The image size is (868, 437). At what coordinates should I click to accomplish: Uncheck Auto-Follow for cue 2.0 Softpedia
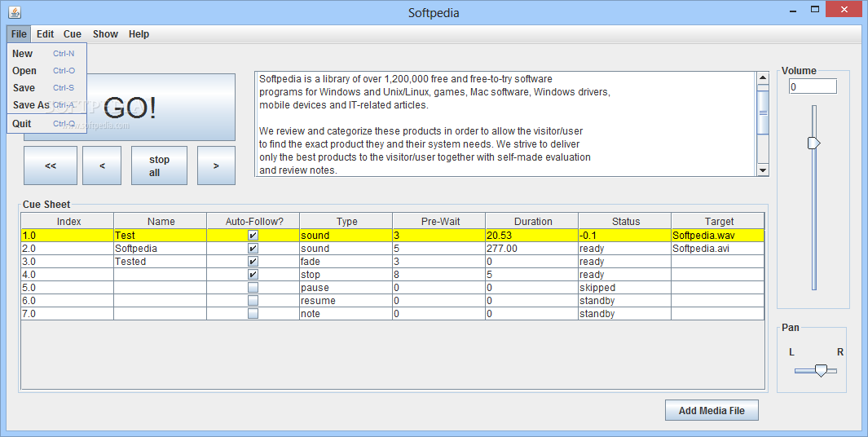coord(253,249)
